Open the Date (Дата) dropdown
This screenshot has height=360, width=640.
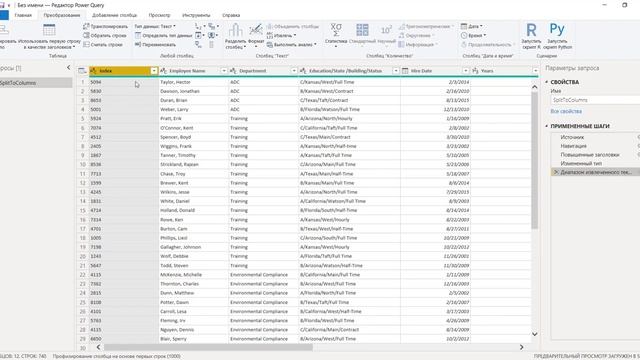(x=472, y=26)
